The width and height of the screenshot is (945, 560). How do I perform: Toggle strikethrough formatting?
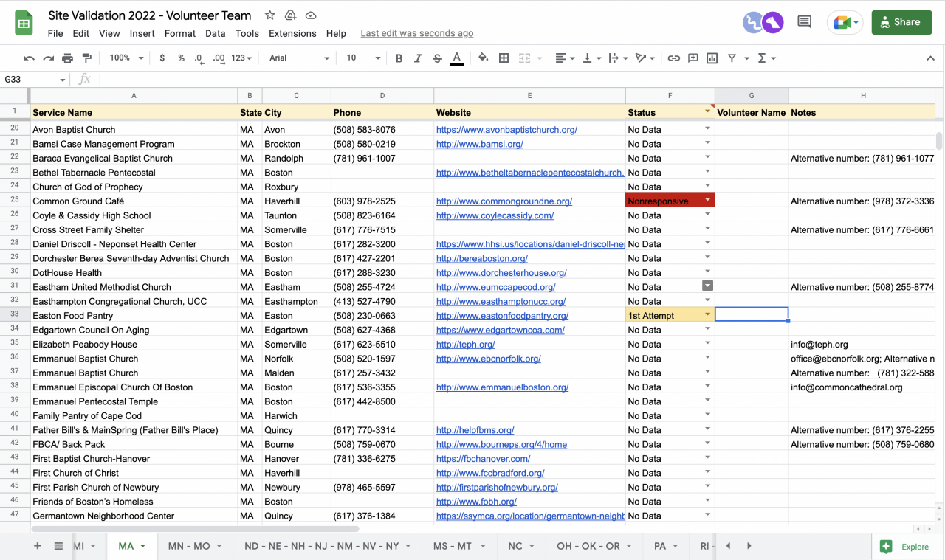coord(437,58)
